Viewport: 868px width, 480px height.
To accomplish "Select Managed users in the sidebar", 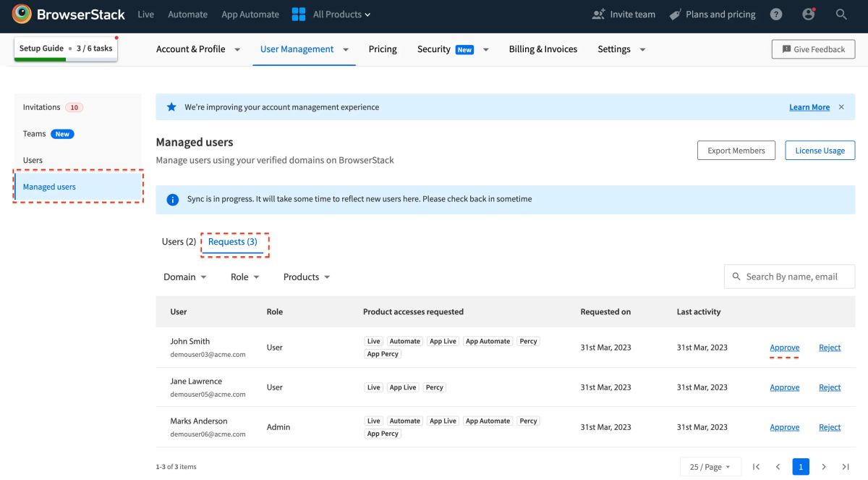I will 78,187.
